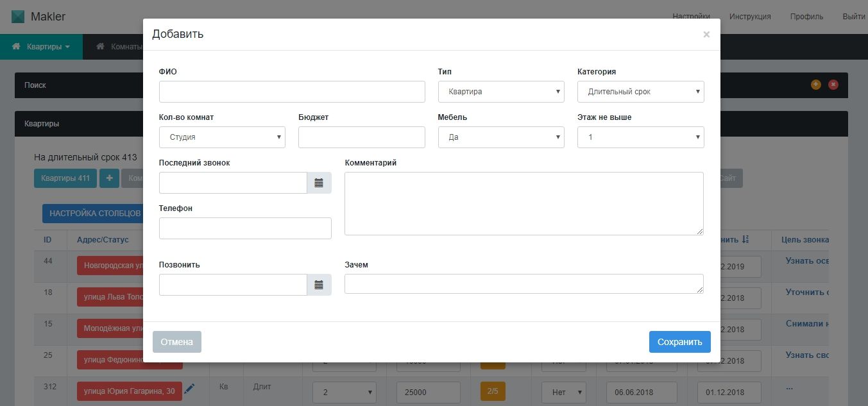Click the Makler logo icon
868x406 pixels.
[18, 17]
